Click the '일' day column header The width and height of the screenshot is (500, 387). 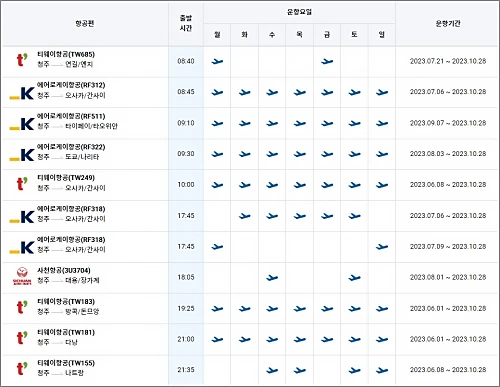[382, 34]
